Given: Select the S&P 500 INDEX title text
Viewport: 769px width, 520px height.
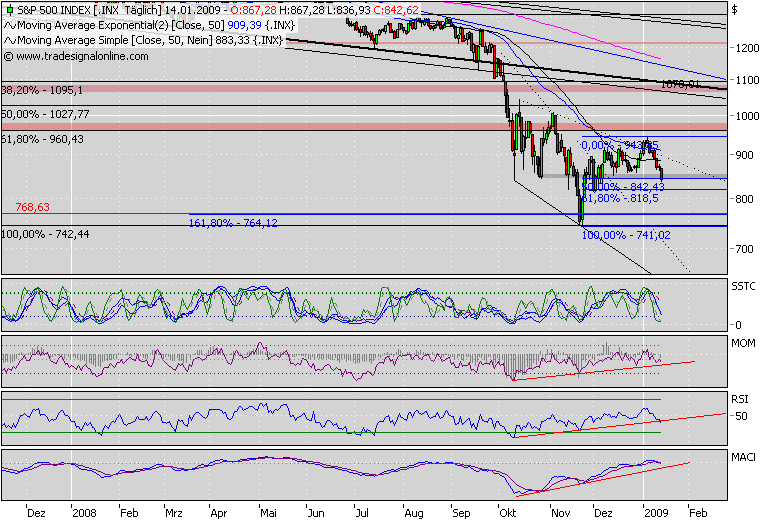Looking at the screenshot, I should (x=54, y=10).
